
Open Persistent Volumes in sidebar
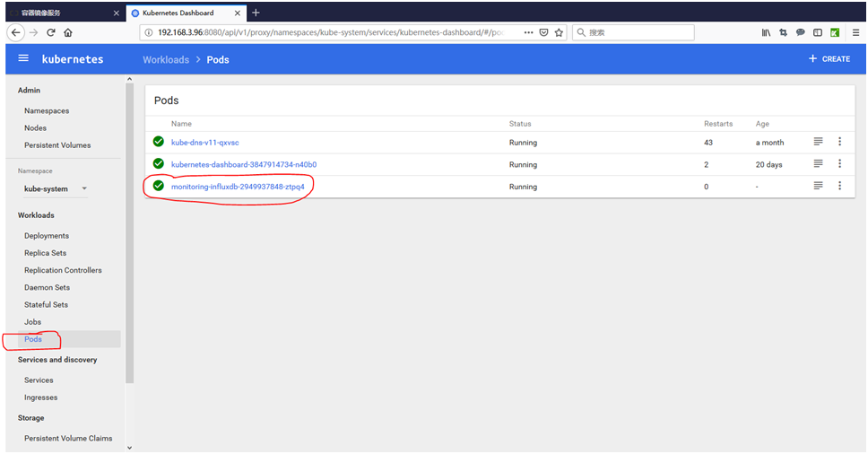[57, 145]
